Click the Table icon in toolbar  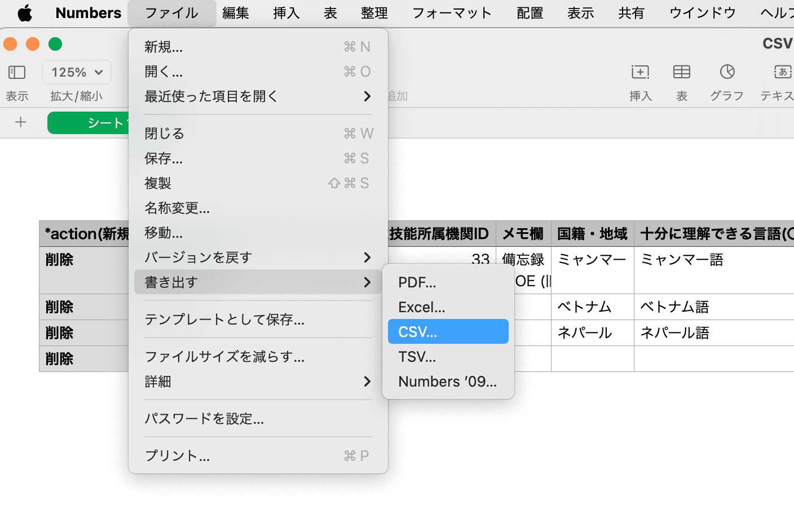point(681,72)
